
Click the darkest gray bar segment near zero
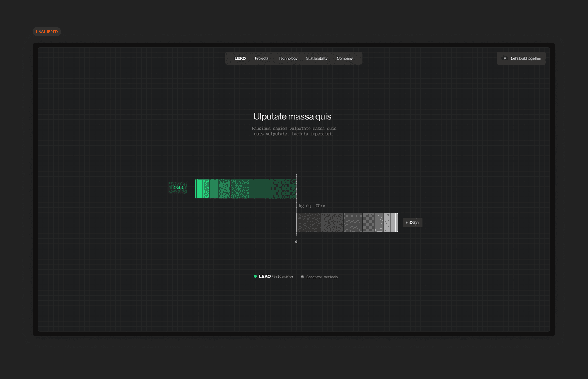point(309,222)
